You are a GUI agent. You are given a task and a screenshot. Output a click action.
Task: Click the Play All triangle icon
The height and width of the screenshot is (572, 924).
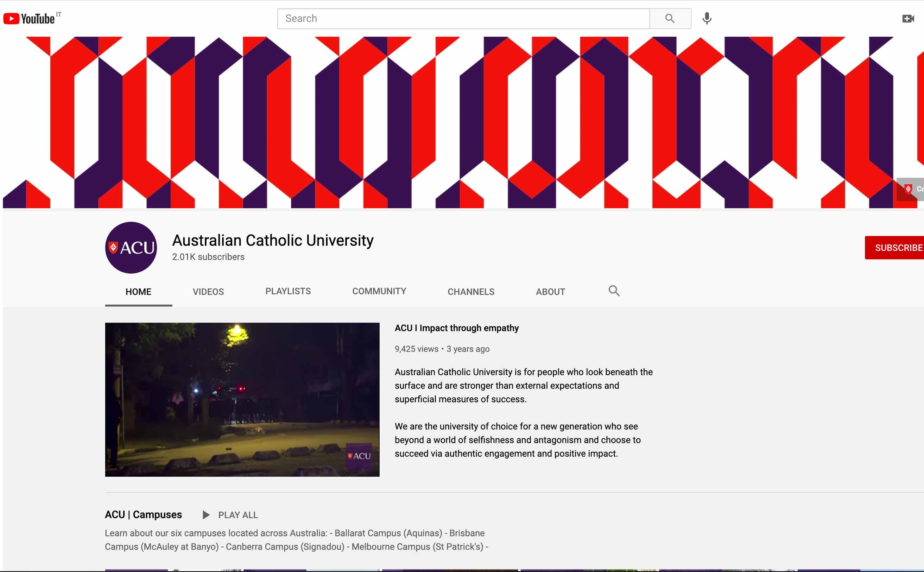[x=206, y=515]
